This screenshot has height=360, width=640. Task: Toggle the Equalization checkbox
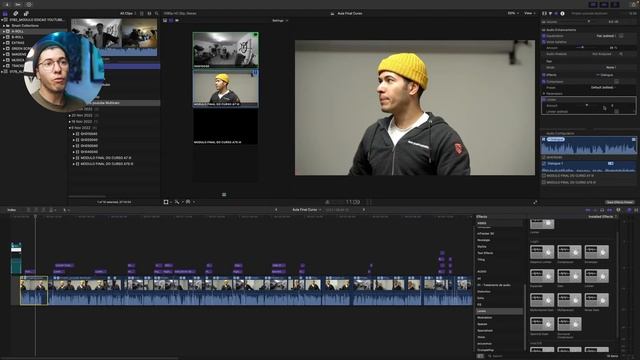(544, 36)
